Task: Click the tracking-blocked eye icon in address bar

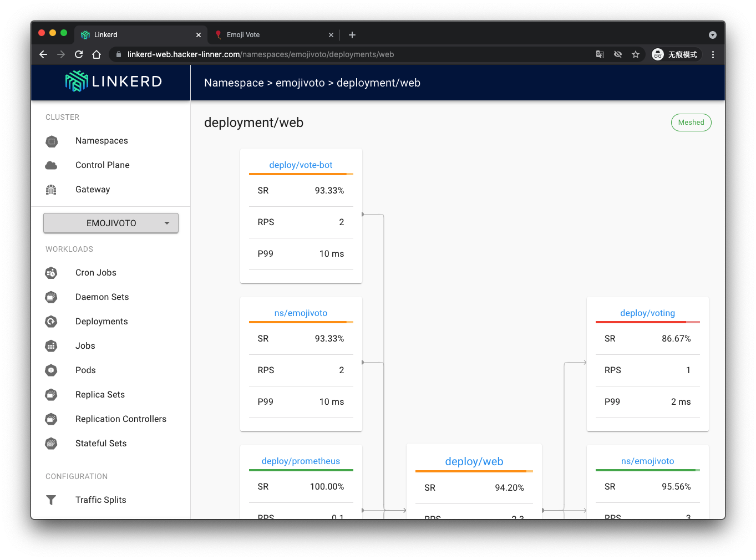Action: 618,54
